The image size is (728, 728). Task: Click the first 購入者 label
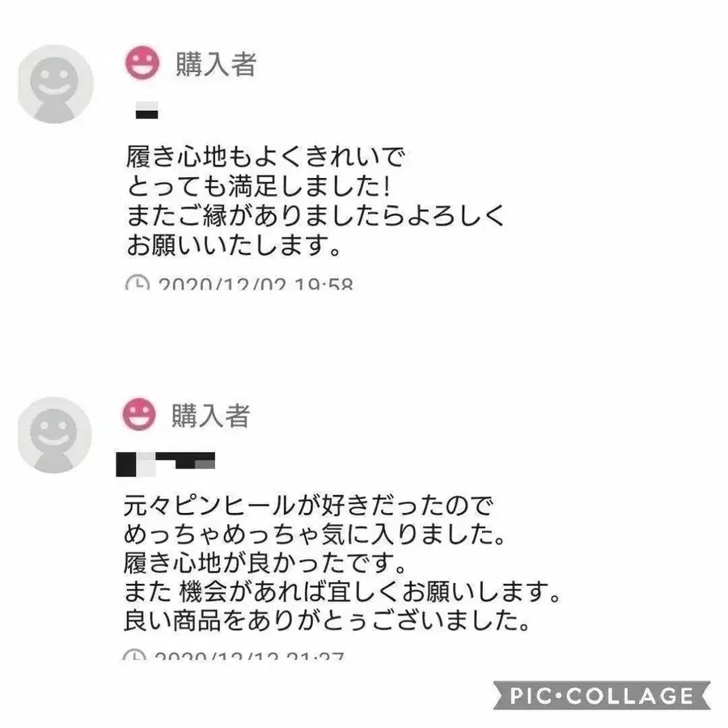(216, 64)
